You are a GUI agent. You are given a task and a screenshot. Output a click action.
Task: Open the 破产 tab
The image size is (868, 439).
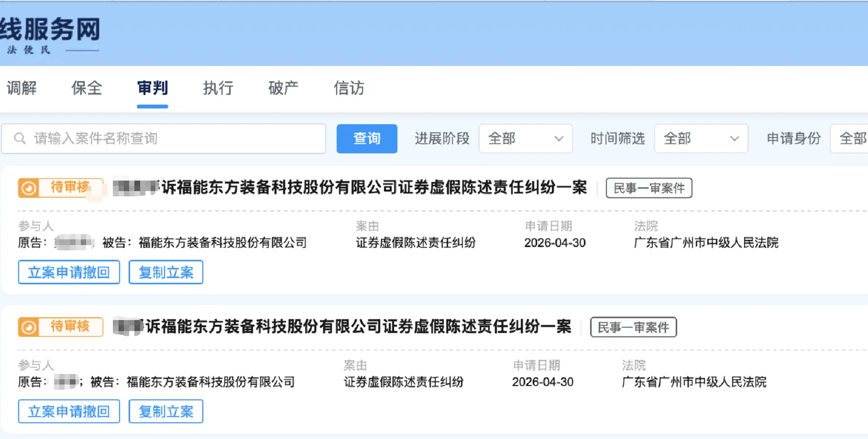point(283,88)
